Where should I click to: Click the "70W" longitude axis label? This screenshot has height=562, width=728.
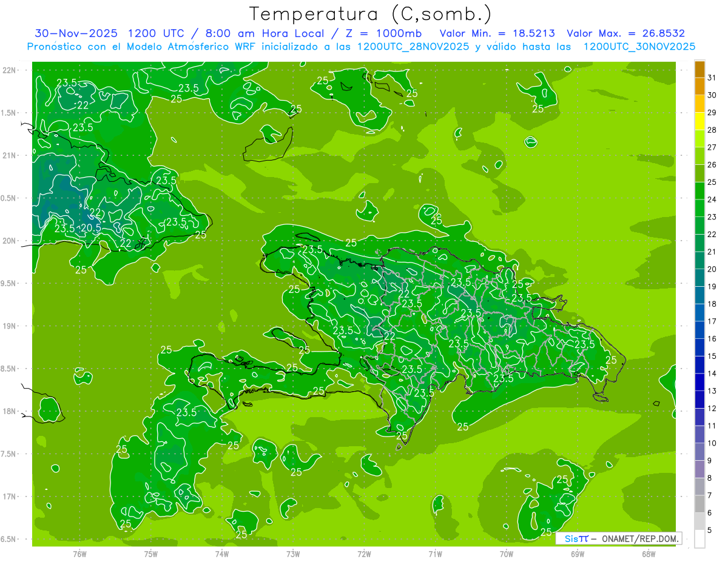click(507, 554)
